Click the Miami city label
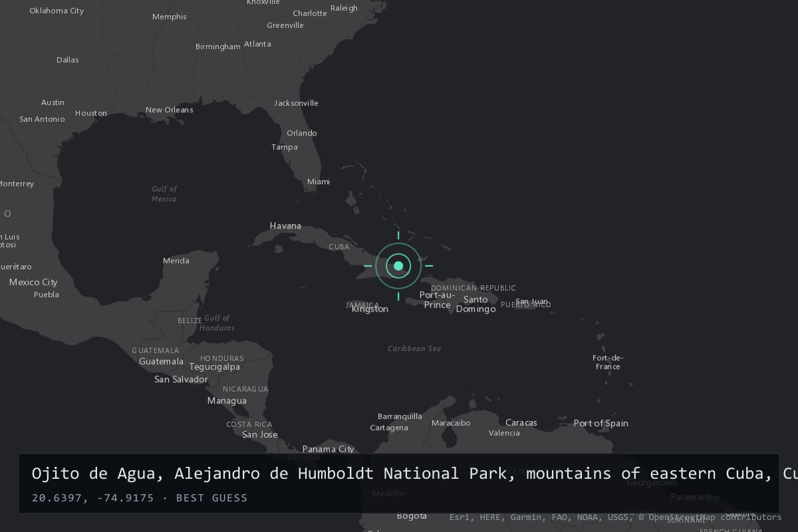The image size is (798, 532). click(x=319, y=182)
